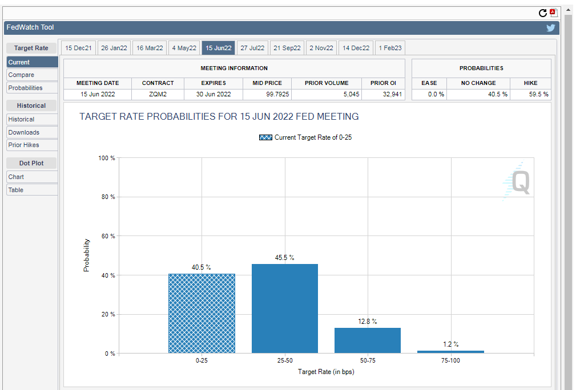Click the red PDF export icon
Viewport: 588px width, 390px height.
553,13
